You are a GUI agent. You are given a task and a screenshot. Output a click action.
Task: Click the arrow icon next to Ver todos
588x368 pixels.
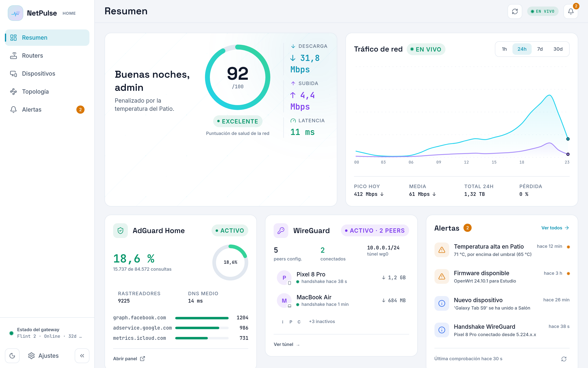(x=567, y=228)
